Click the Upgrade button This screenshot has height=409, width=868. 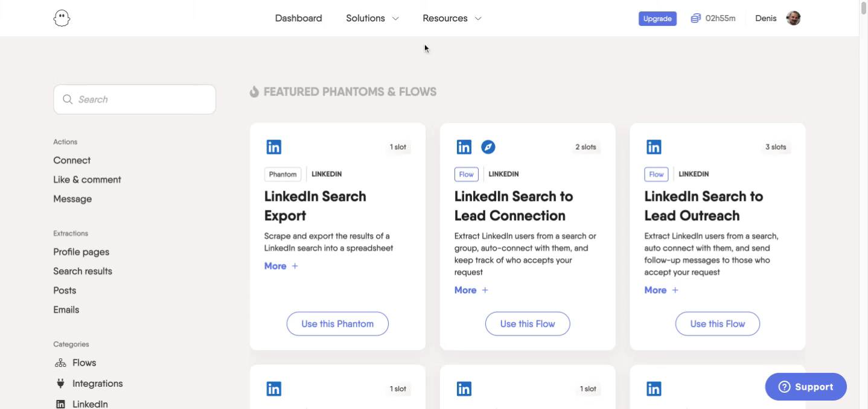[x=657, y=19]
